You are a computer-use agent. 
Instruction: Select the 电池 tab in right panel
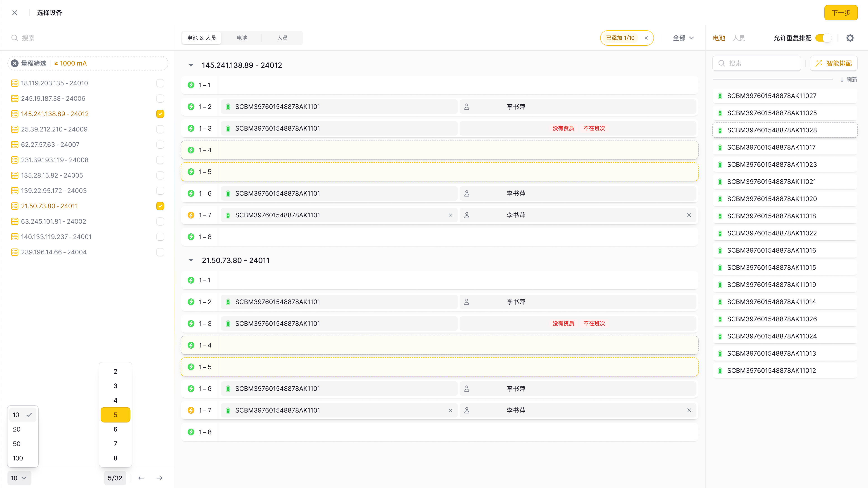(719, 38)
